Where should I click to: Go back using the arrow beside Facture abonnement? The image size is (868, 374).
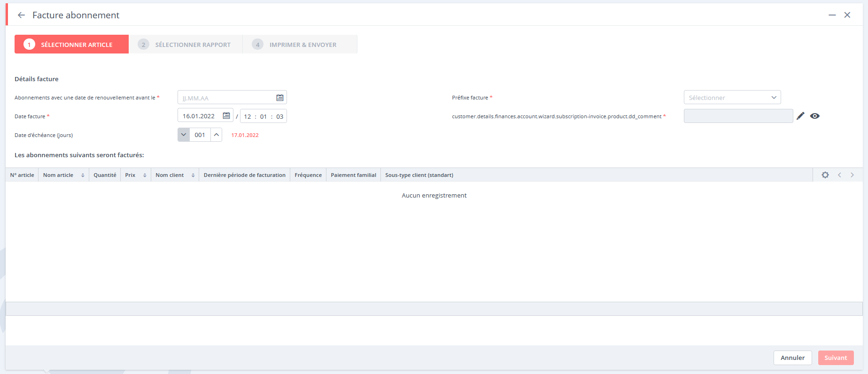(x=21, y=15)
